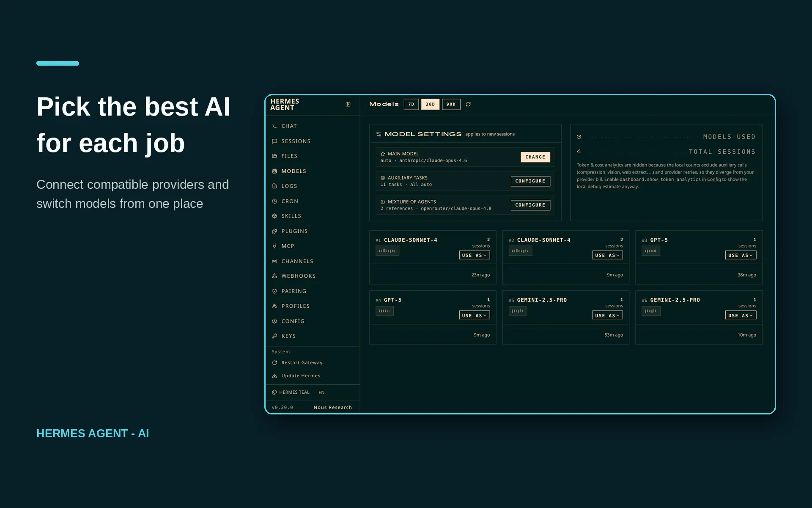Click the MCP plug icon
Viewport: 812px width, 508px height.
coord(274,246)
